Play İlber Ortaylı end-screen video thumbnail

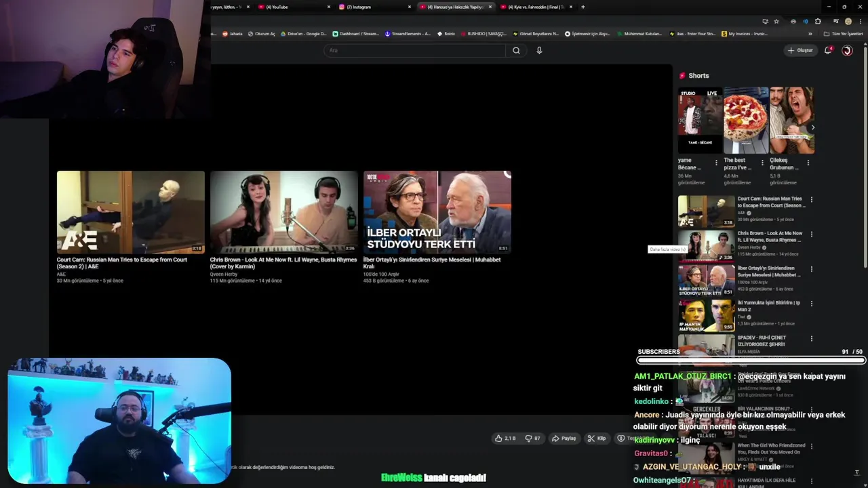(437, 212)
